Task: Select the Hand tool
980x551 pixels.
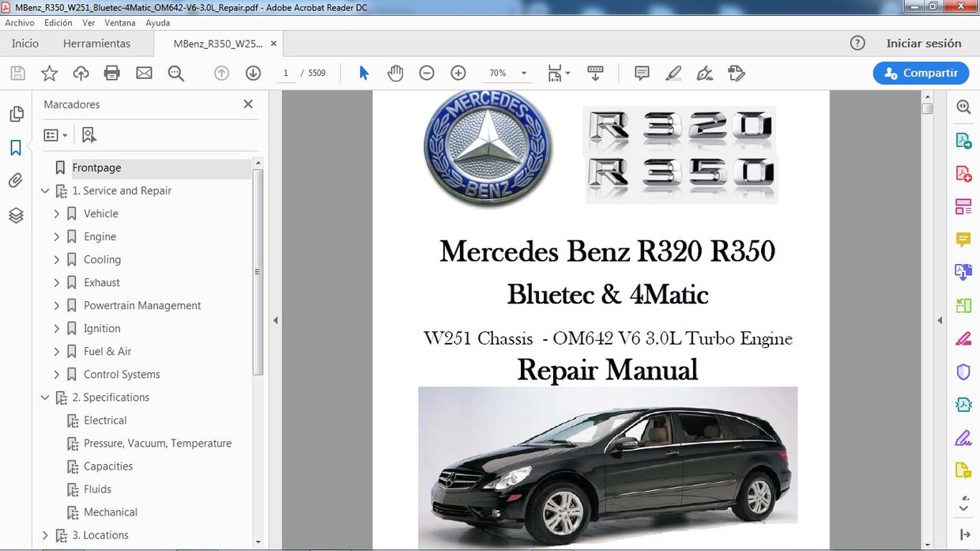Action: pyautogui.click(x=394, y=73)
